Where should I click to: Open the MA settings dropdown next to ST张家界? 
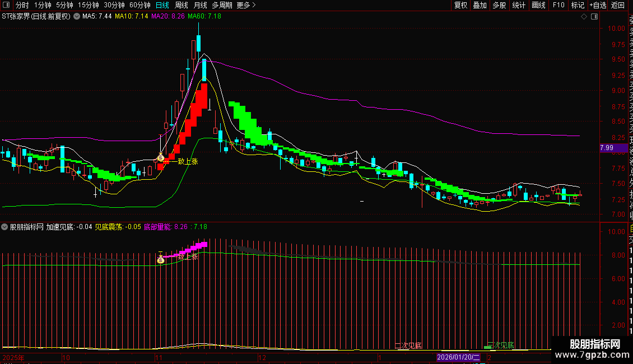pyautogui.click(x=77, y=17)
